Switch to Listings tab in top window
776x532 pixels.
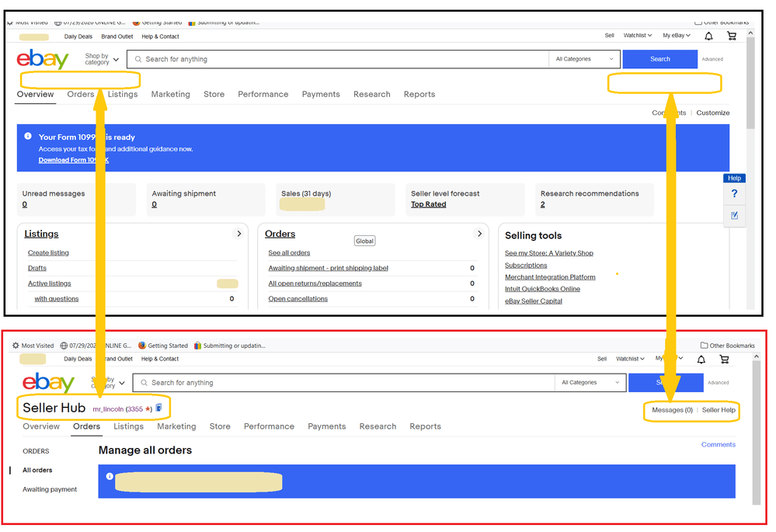click(x=123, y=94)
